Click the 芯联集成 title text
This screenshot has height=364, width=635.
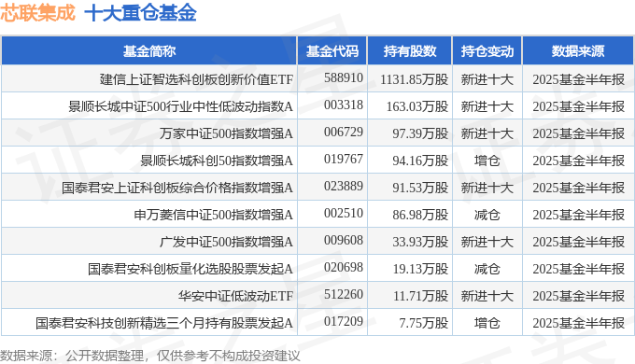tap(37, 12)
